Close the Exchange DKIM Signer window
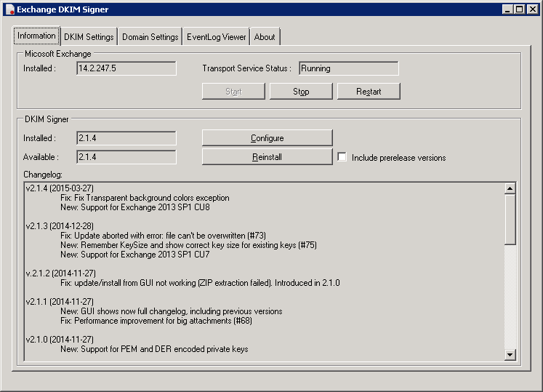Image resolution: width=543 pixels, height=392 pixels. click(533, 9)
